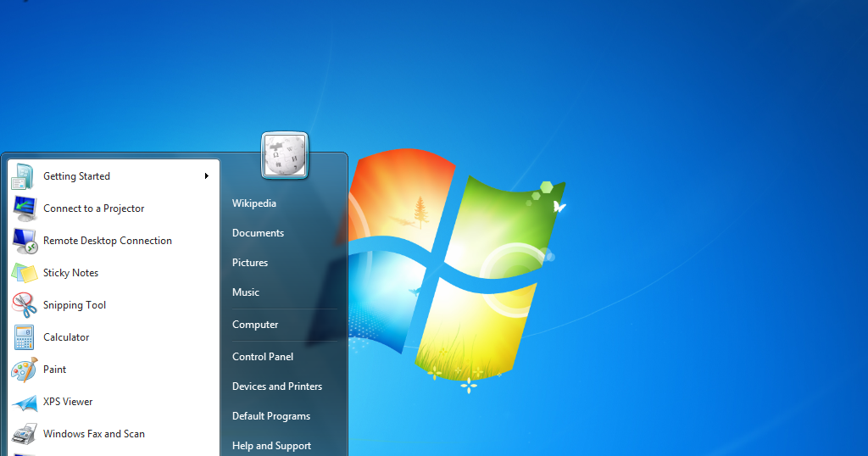The image size is (868, 456).
Task: Open the Music library
Action: pyautogui.click(x=245, y=292)
